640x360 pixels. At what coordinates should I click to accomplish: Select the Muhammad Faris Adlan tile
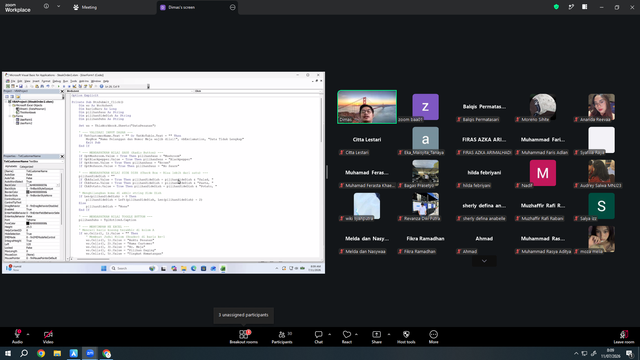point(542,140)
